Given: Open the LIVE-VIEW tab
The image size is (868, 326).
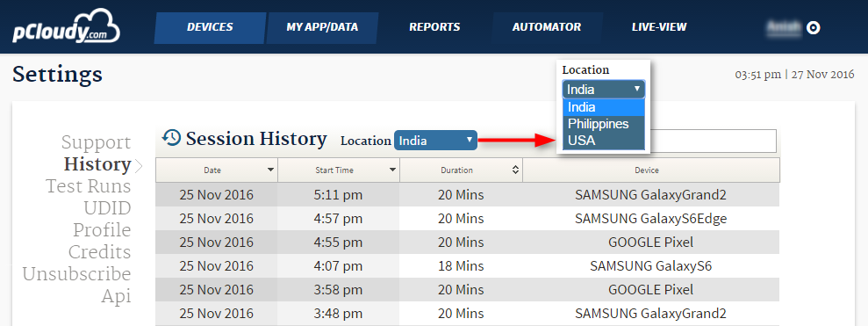Looking at the screenshot, I should (659, 27).
